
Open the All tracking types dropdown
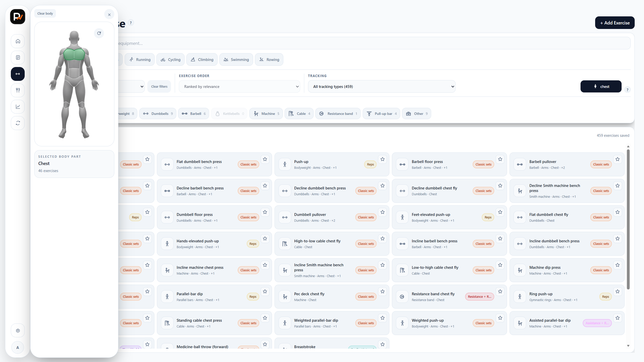382,86
